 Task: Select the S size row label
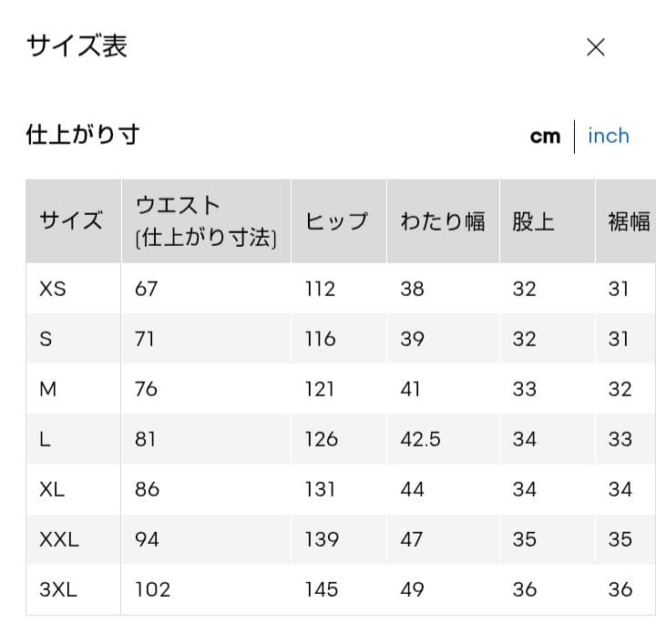46,339
